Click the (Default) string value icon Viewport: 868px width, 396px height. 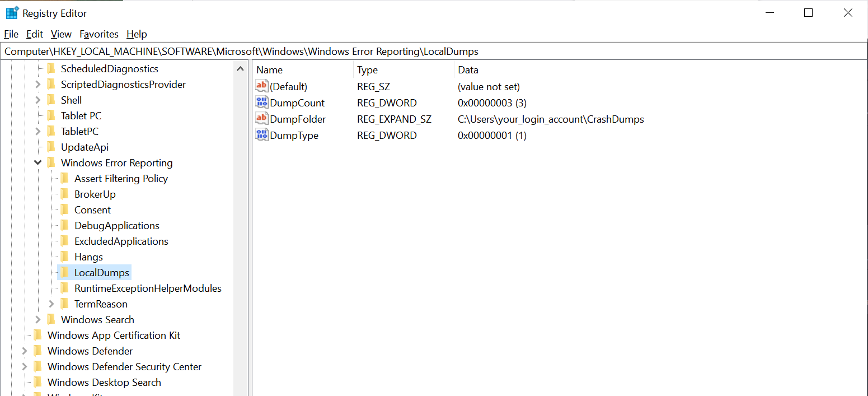[x=261, y=86]
